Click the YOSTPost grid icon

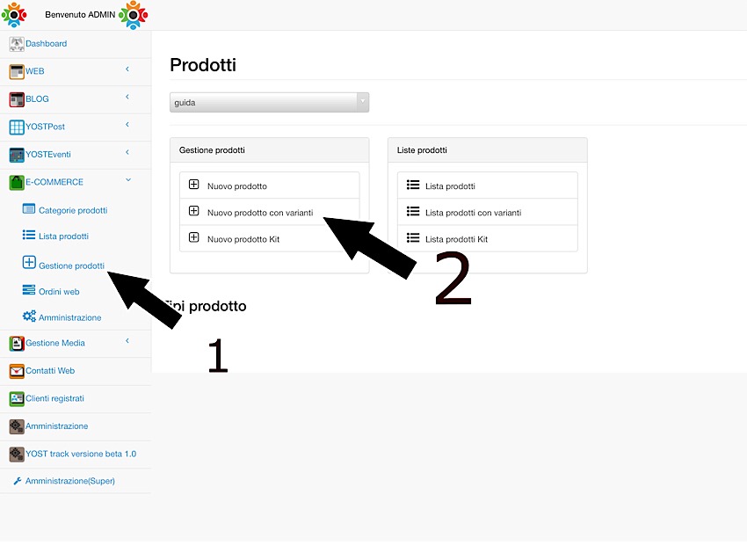pyautogui.click(x=16, y=127)
